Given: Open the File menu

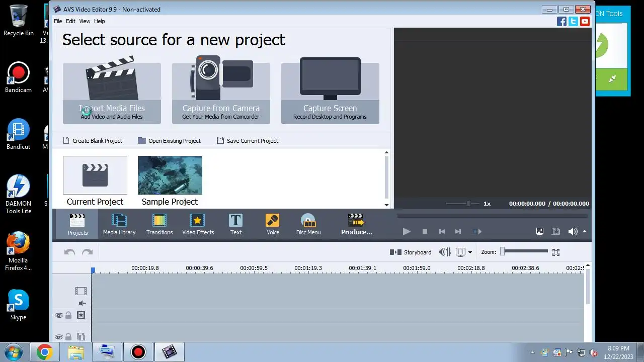Looking at the screenshot, I should [58, 21].
